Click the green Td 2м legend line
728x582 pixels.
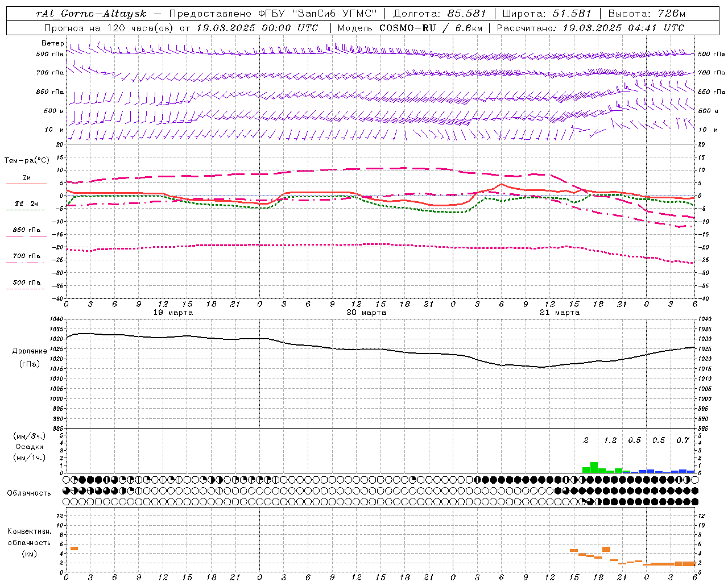pyautogui.click(x=25, y=210)
